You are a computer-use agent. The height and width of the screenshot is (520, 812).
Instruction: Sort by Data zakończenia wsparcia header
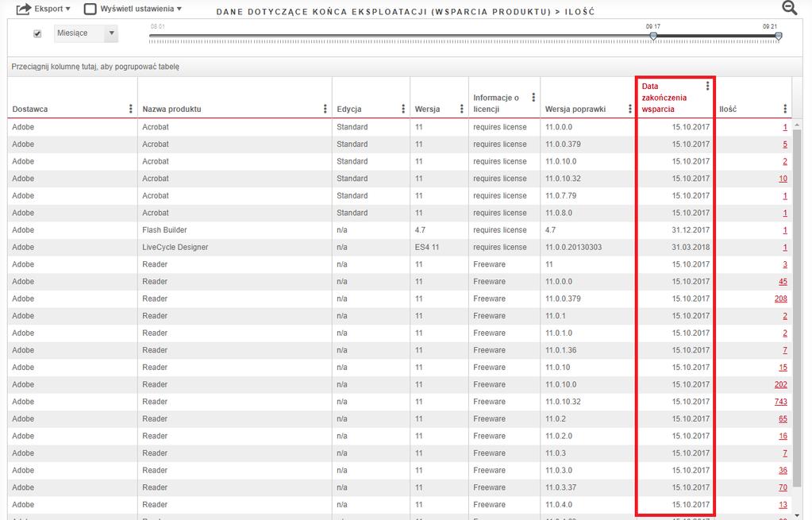pos(664,98)
